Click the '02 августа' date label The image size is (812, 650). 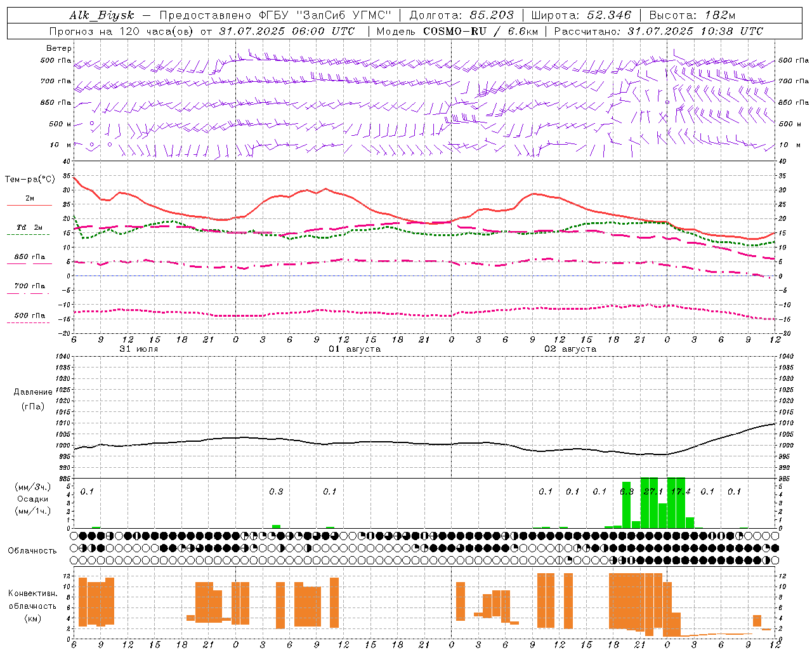570,349
